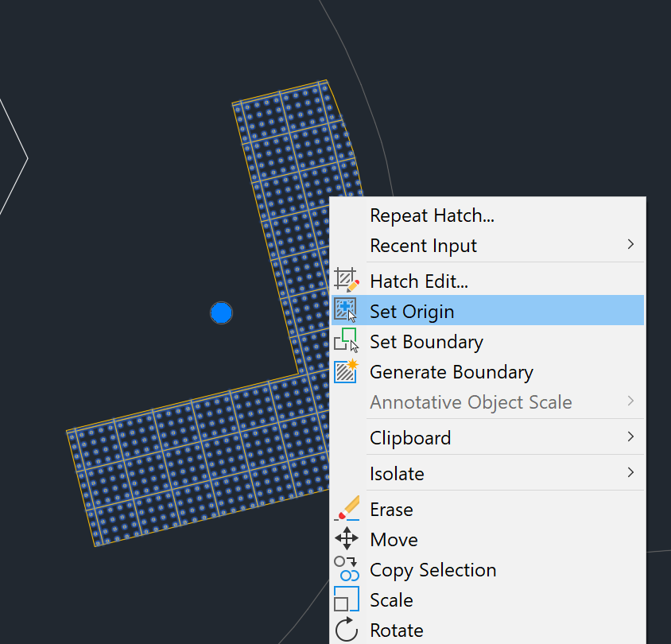Select Move from the context menu
This screenshot has width=671, height=644.
coord(488,539)
